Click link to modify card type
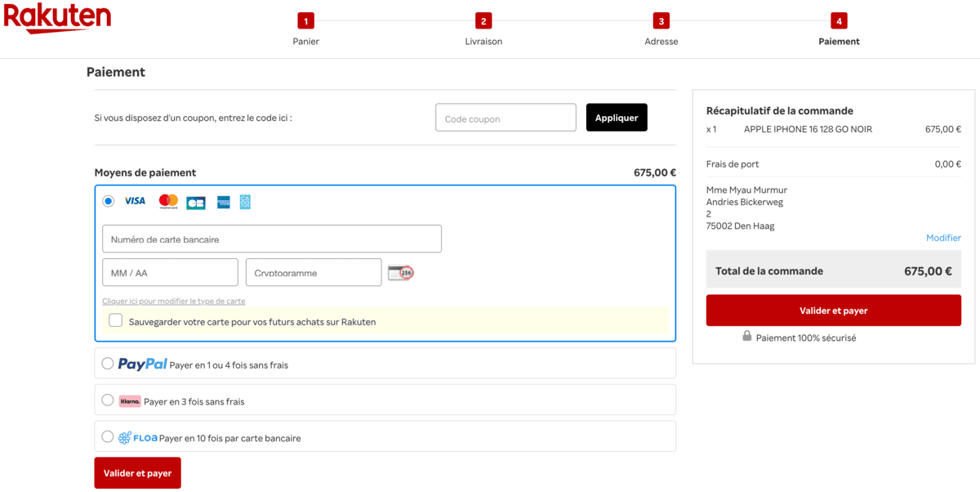The height and width of the screenshot is (492, 980). pyautogui.click(x=173, y=302)
